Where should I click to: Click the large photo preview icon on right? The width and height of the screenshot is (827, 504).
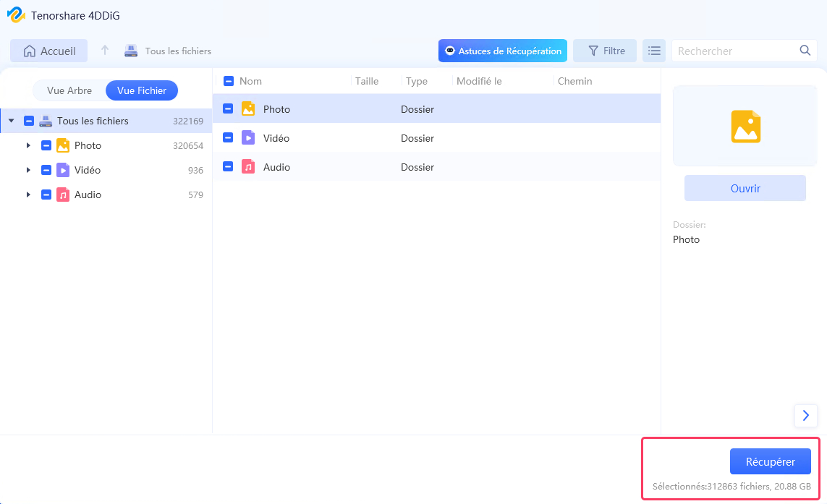745,126
